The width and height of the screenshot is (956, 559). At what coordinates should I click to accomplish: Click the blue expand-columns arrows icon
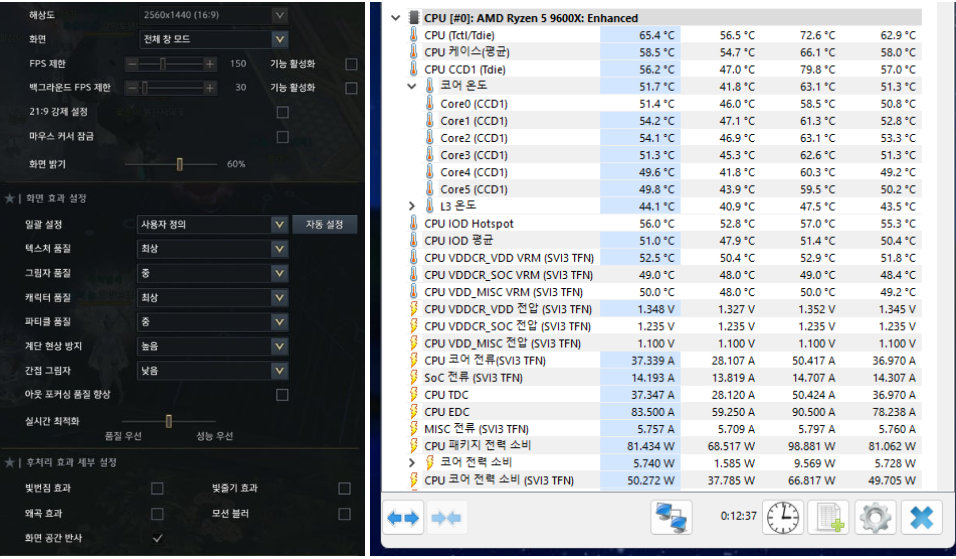click(403, 518)
